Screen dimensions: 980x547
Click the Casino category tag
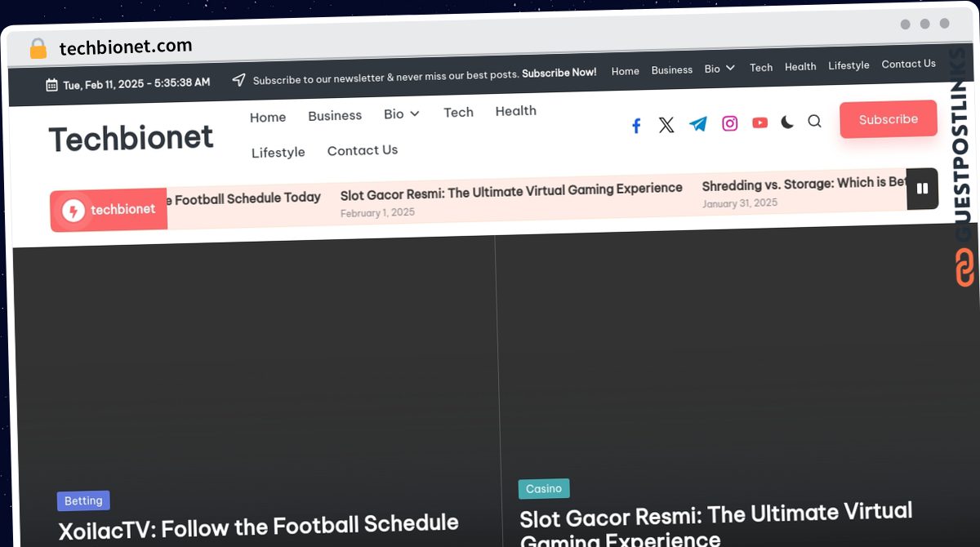544,488
